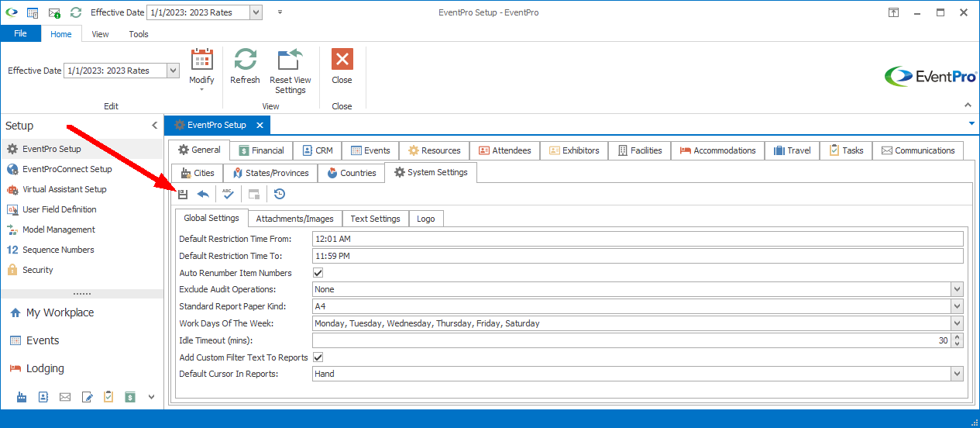
Task: Expand Work Days Of The Week dropdown
Action: click(957, 323)
